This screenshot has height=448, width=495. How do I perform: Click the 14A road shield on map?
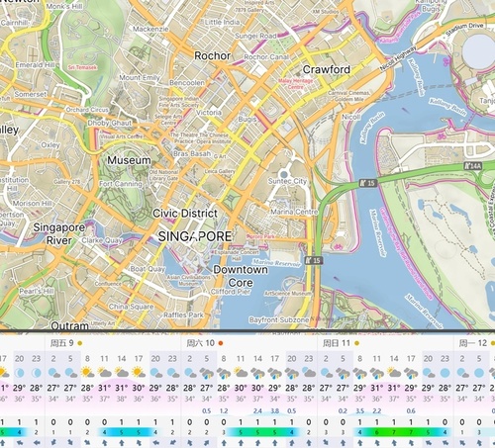pyautogui.click(x=472, y=166)
